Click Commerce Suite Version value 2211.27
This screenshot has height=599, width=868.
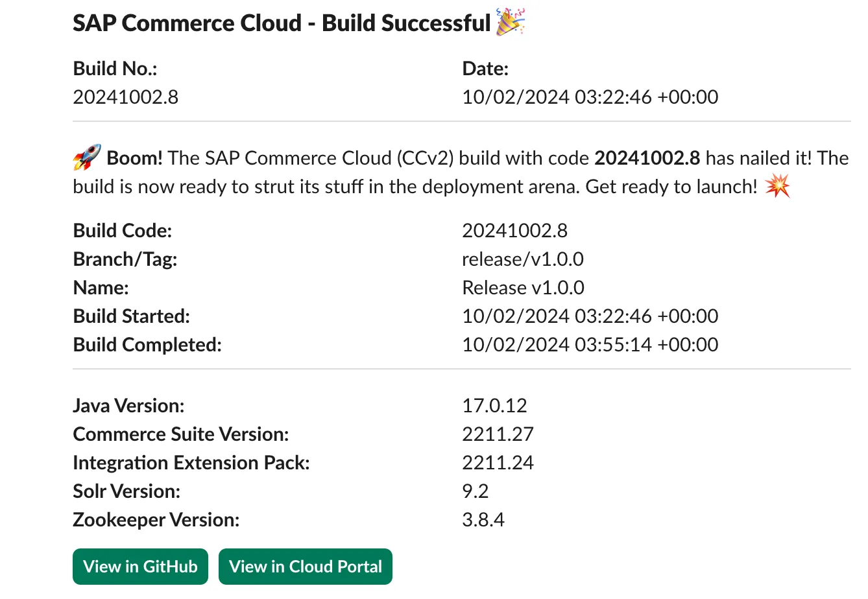(498, 434)
